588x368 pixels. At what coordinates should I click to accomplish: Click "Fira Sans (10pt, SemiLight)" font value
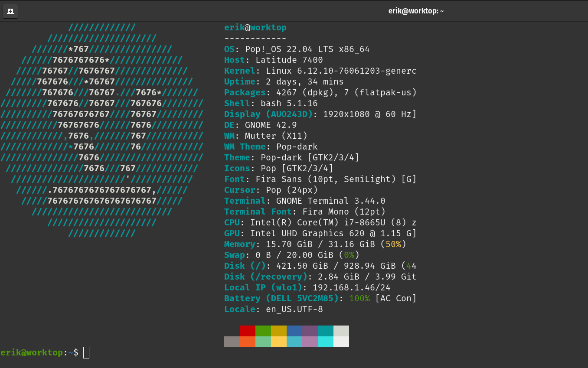pyautogui.click(x=326, y=179)
